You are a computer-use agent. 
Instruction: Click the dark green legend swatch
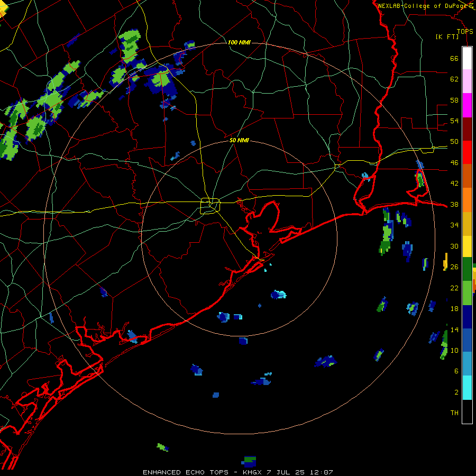tap(467, 269)
